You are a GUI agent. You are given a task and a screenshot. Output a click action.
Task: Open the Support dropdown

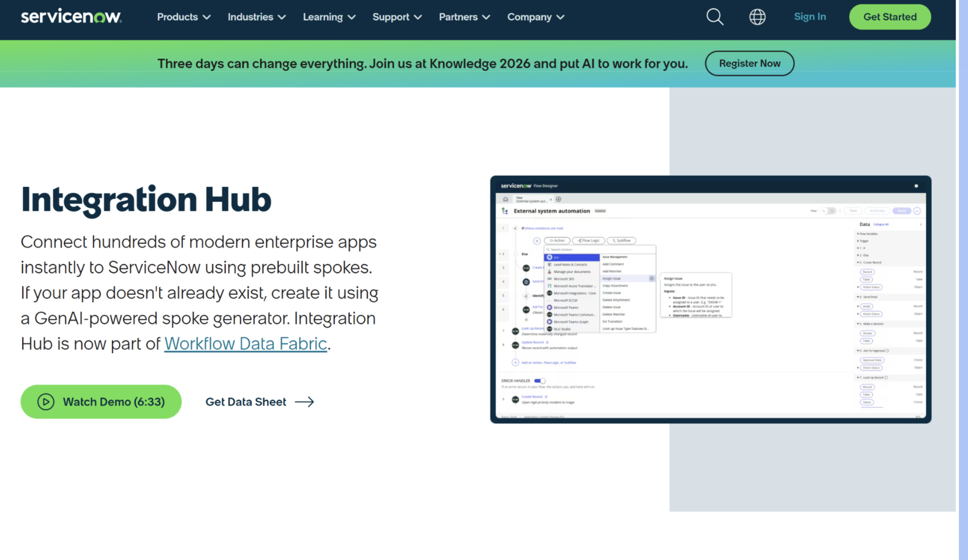[x=397, y=17]
